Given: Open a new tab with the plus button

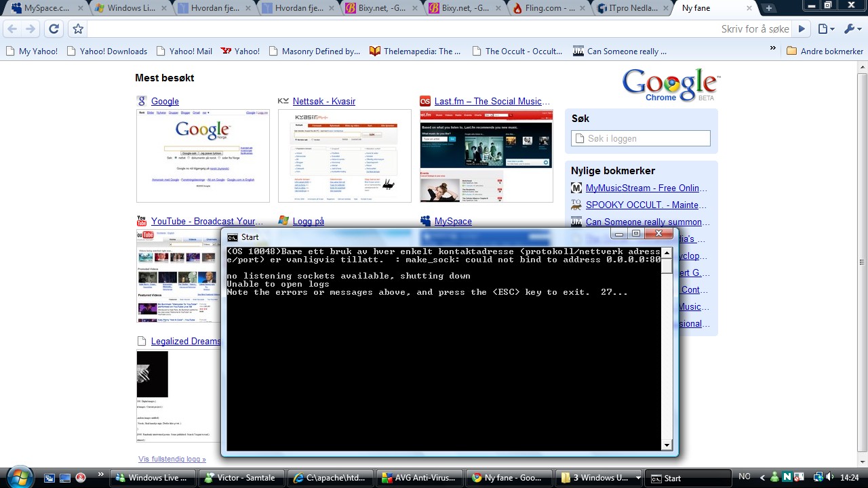Looking at the screenshot, I should pos(768,9).
